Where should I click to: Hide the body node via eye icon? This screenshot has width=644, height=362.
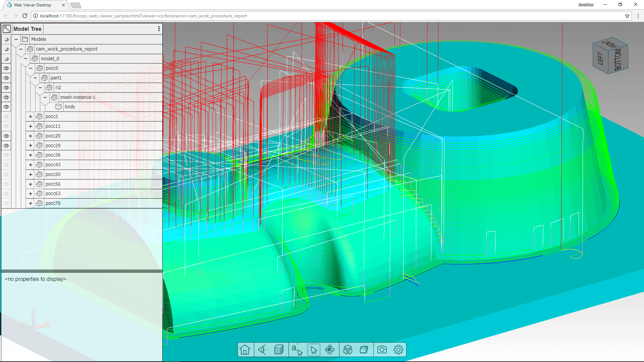(x=6, y=107)
